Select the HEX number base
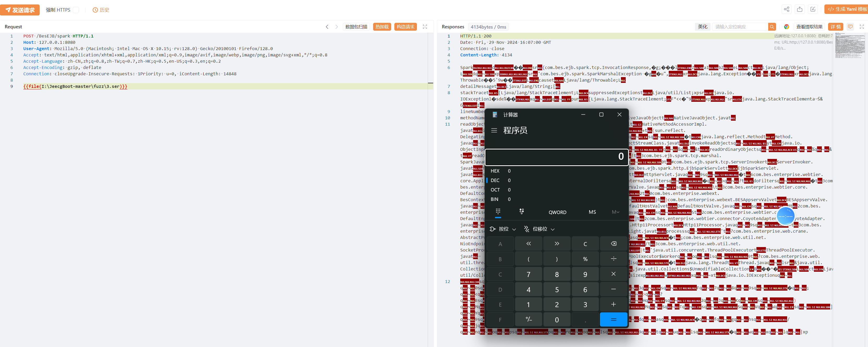Viewport: 868px width, 347px height. 495,171
